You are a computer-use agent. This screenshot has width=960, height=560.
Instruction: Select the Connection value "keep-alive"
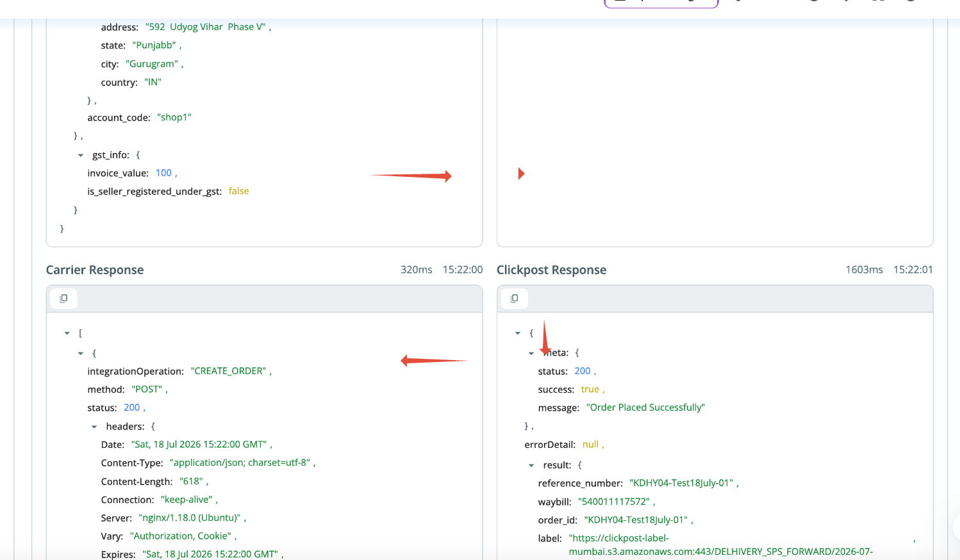[x=186, y=499]
